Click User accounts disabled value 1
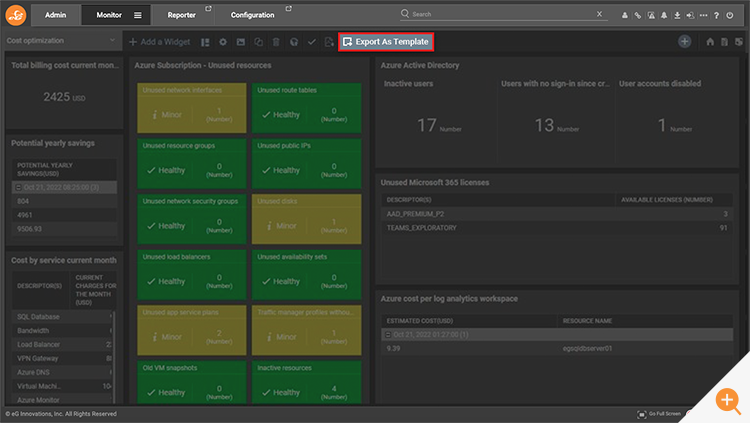750x423 pixels. (662, 125)
